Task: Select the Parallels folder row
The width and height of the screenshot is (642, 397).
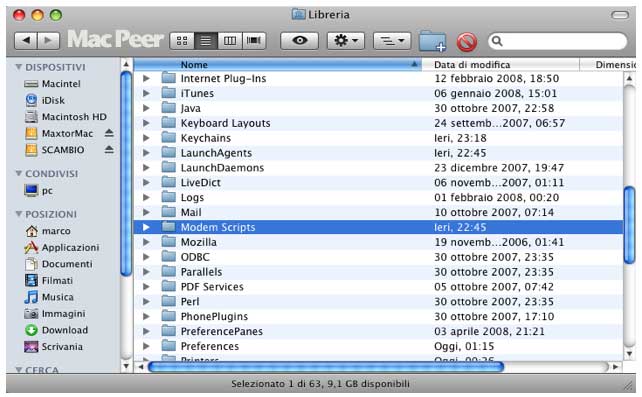Action: pyautogui.click(x=378, y=272)
